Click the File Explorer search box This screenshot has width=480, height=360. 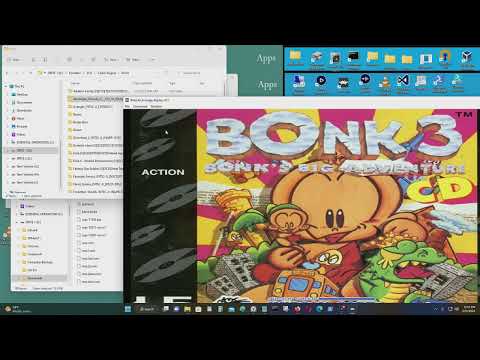tap(198, 73)
